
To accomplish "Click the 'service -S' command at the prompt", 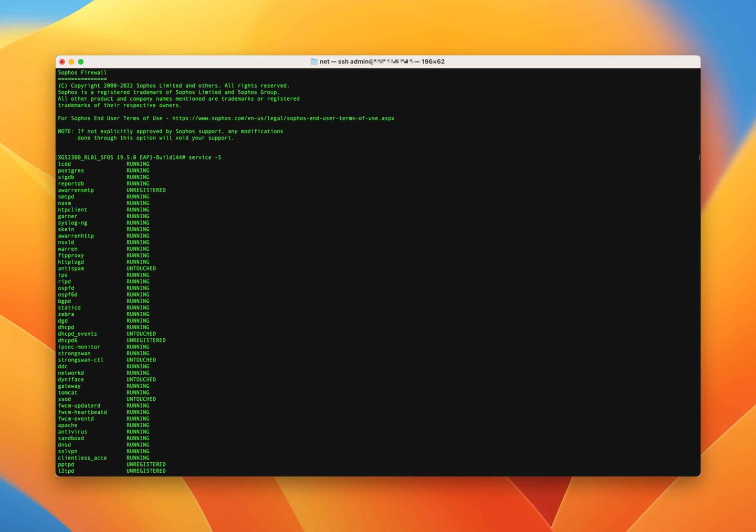I will click(x=205, y=157).
